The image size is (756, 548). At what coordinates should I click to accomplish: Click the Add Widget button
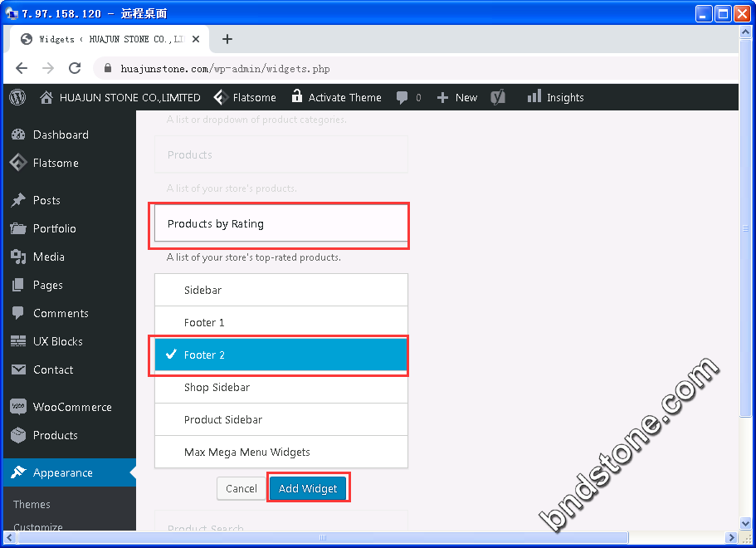[x=308, y=488]
